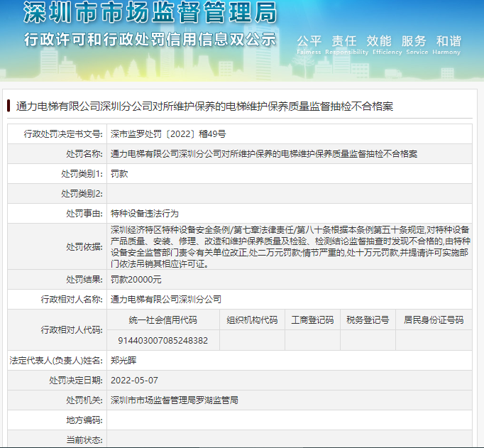Click the 公平 Fairness slogan text
This screenshot has height=448, width=484.
click(309, 45)
